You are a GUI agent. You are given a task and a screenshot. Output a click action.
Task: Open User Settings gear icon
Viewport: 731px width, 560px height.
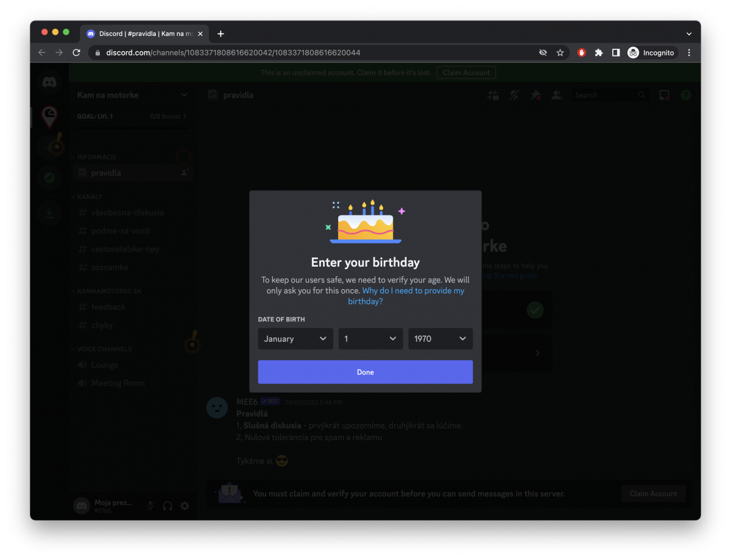[185, 506]
